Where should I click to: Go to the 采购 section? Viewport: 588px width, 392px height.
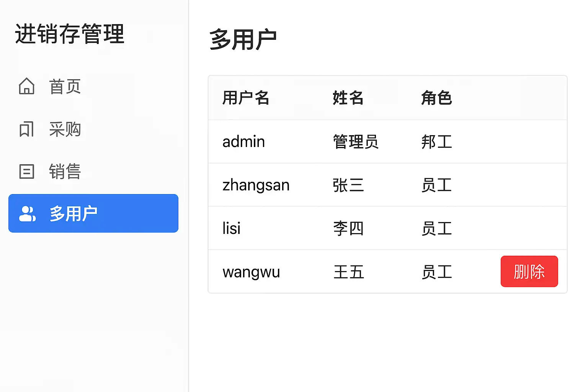tap(65, 129)
